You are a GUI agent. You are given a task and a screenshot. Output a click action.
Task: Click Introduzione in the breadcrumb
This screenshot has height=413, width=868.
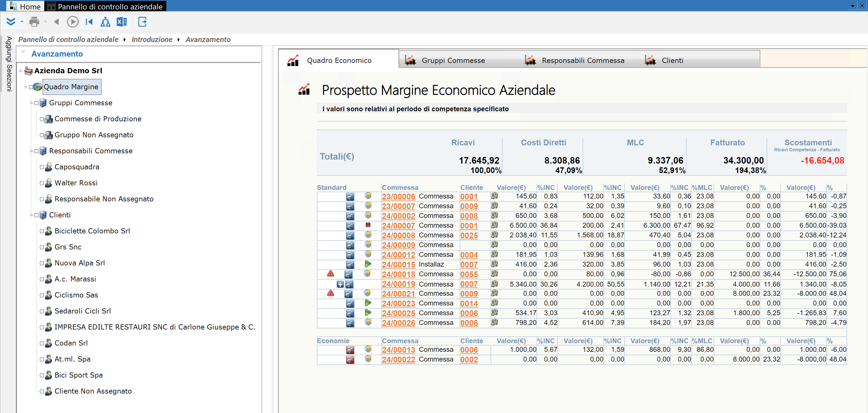152,39
